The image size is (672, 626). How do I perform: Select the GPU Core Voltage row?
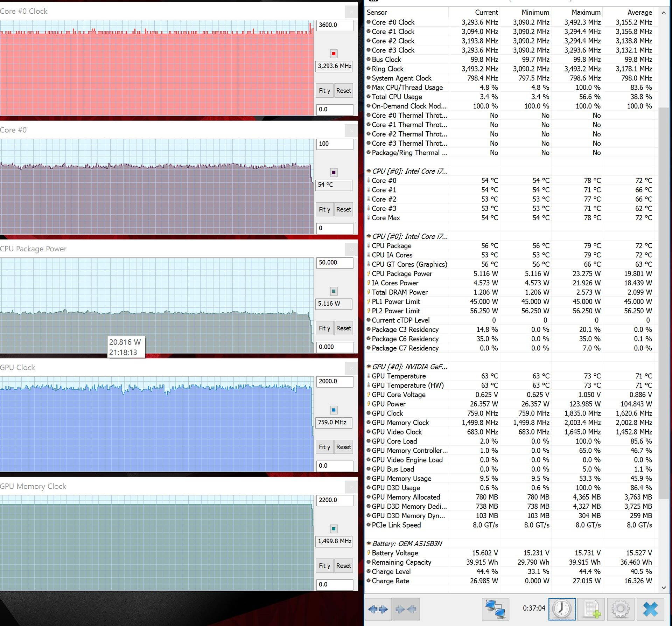click(x=510, y=395)
